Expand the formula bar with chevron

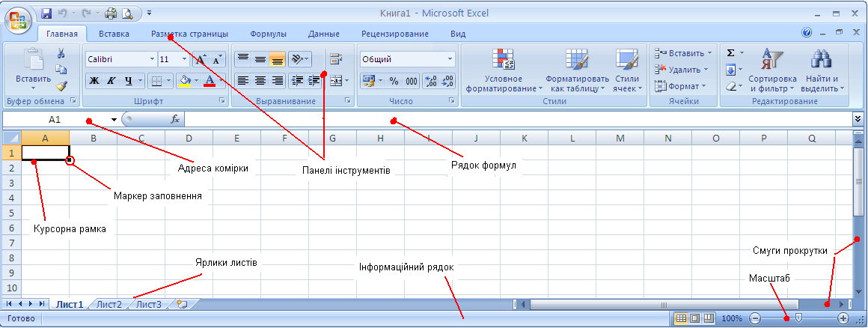(858, 118)
